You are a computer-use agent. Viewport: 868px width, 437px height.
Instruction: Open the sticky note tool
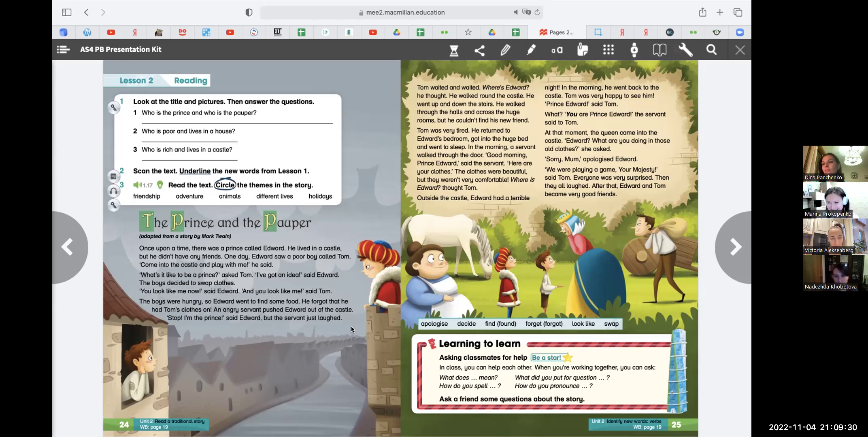point(582,50)
